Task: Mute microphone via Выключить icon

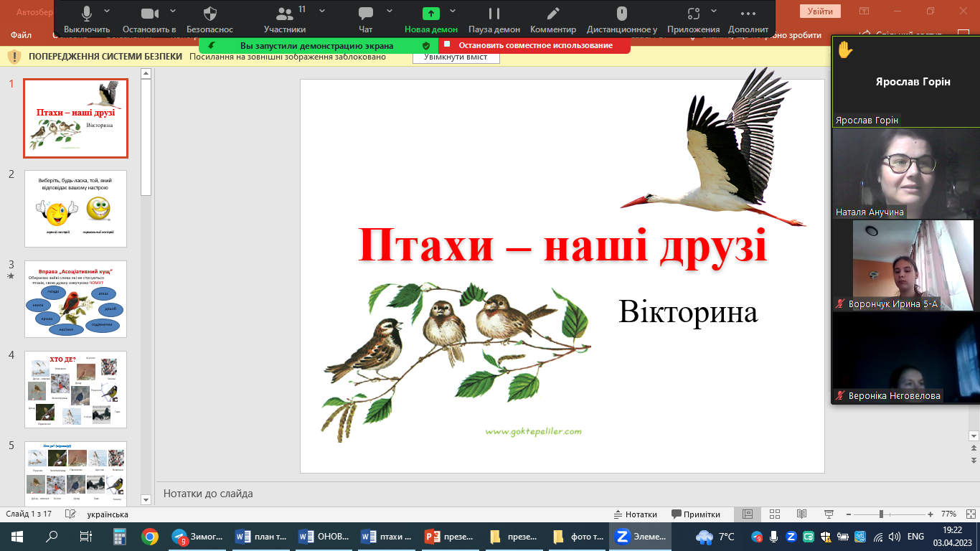Action: 87,14
